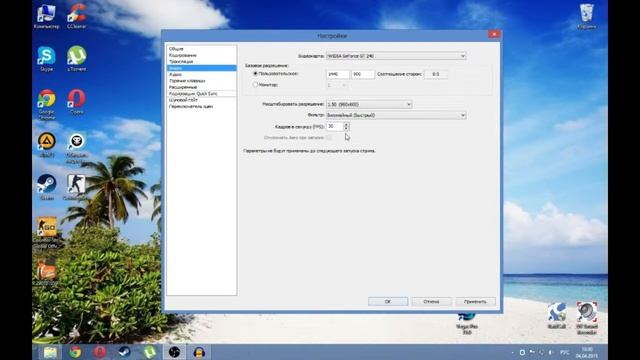Open uTorrent from the taskbar

[x=149, y=352]
